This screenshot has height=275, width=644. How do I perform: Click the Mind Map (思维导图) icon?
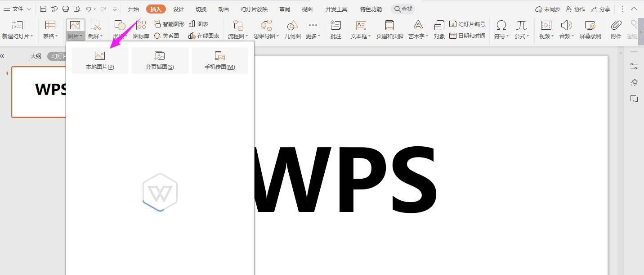coord(266,25)
